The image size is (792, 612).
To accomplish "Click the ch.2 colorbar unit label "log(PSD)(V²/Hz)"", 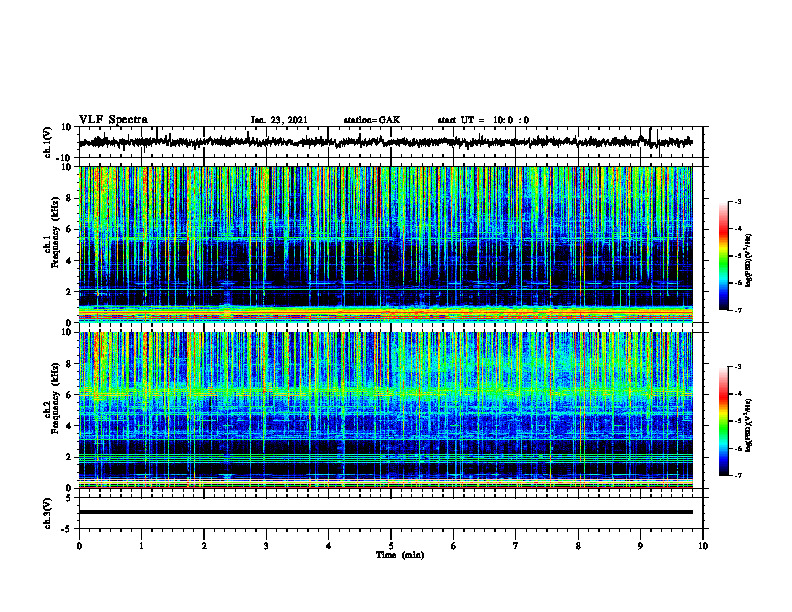I will [749, 425].
